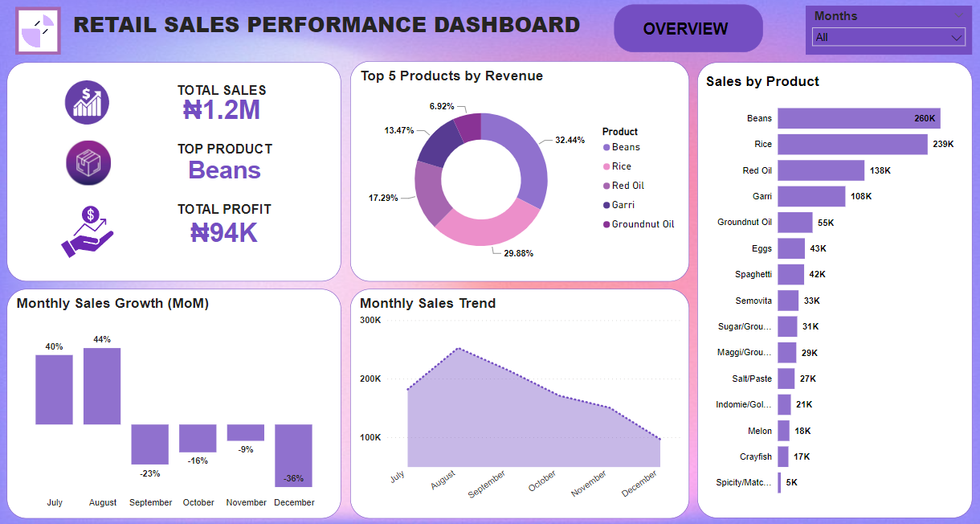This screenshot has height=524, width=980.
Task: Click the August peak on Monthly Sales Trend
Action: (x=458, y=349)
